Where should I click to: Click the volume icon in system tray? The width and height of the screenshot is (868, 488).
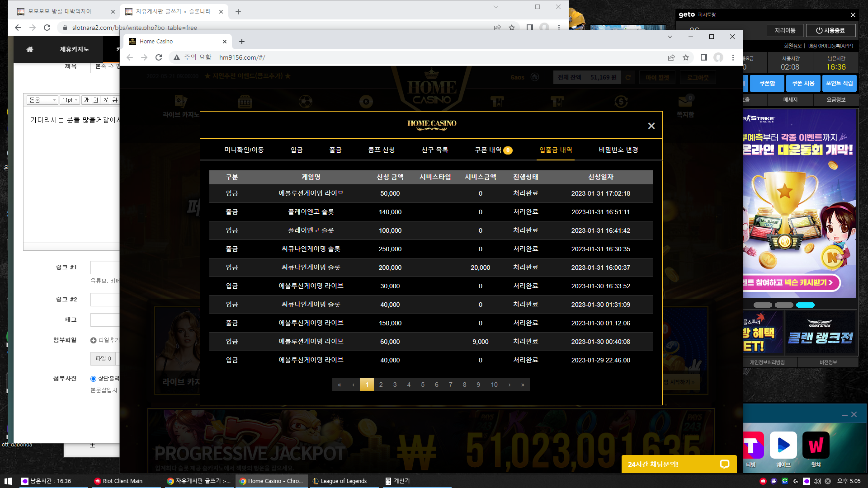pos(817,481)
